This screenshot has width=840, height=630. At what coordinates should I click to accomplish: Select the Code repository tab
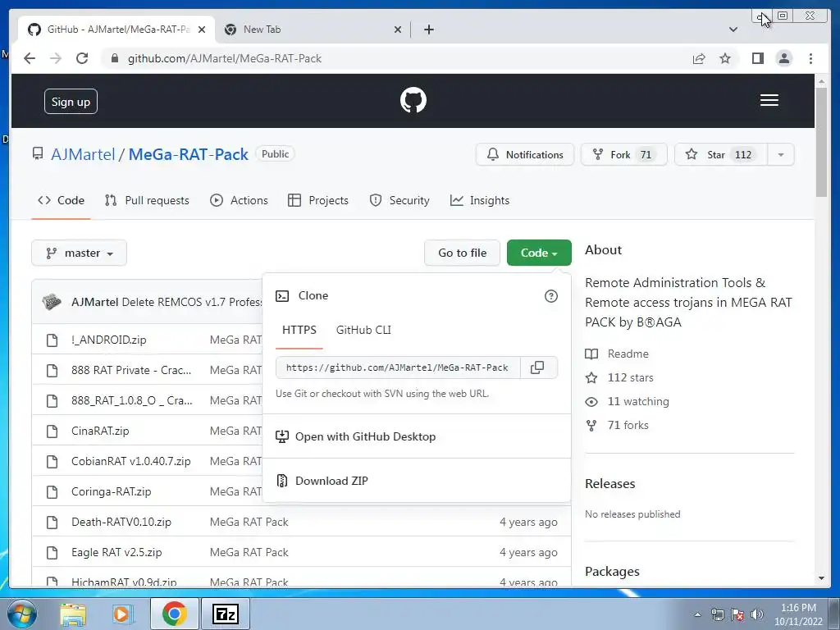(61, 200)
